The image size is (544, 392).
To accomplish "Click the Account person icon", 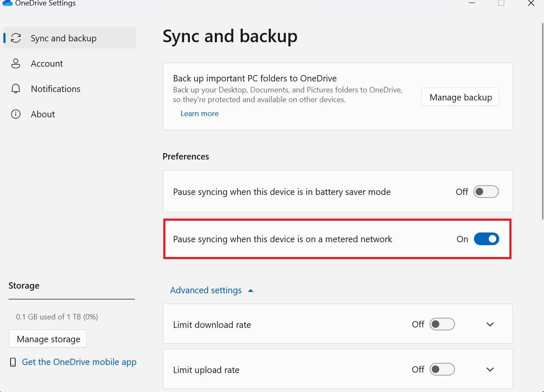I will pos(16,64).
